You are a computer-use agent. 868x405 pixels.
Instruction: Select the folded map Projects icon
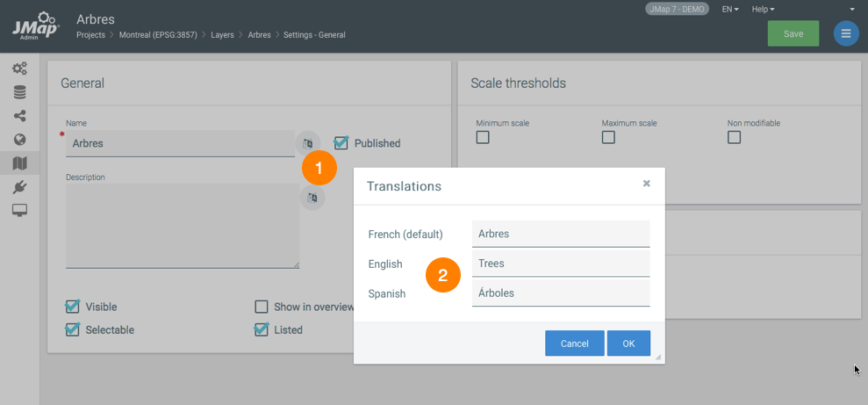coord(19,163)
